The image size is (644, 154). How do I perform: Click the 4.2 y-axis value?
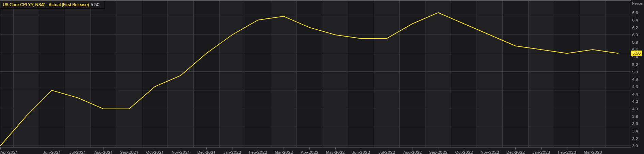[x=635, y=101]
